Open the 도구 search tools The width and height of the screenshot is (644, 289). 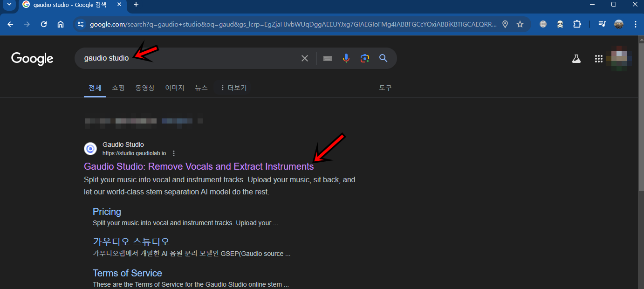385,88
